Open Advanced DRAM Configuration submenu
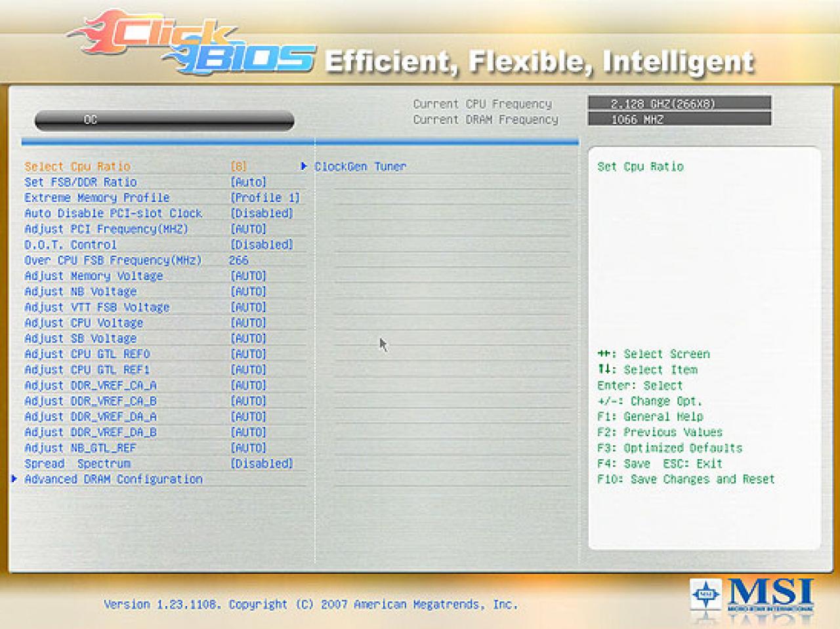 point(114,479)
